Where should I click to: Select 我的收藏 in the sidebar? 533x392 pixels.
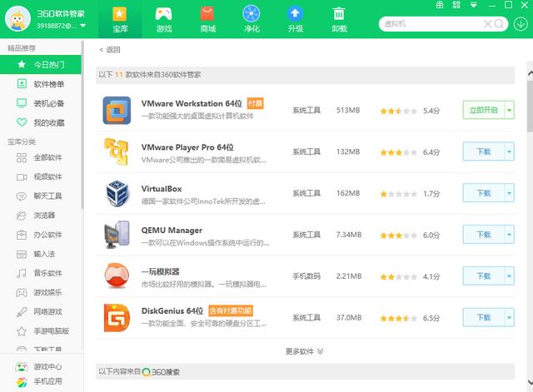(48, 123)
